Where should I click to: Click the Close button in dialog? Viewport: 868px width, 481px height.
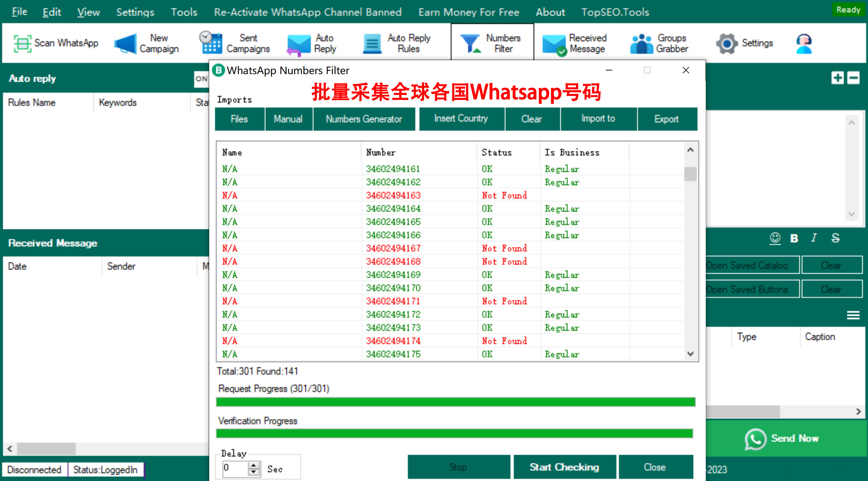655,467
